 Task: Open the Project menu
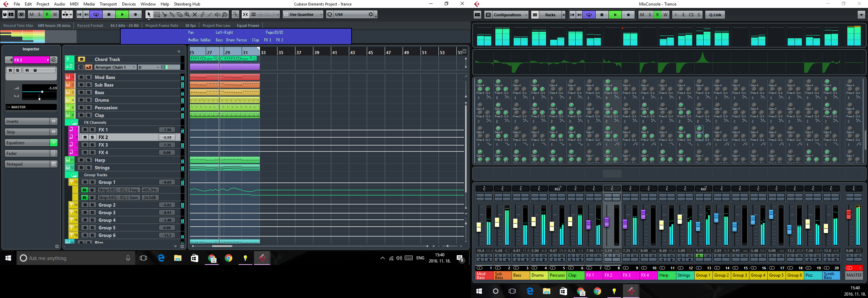43,4
